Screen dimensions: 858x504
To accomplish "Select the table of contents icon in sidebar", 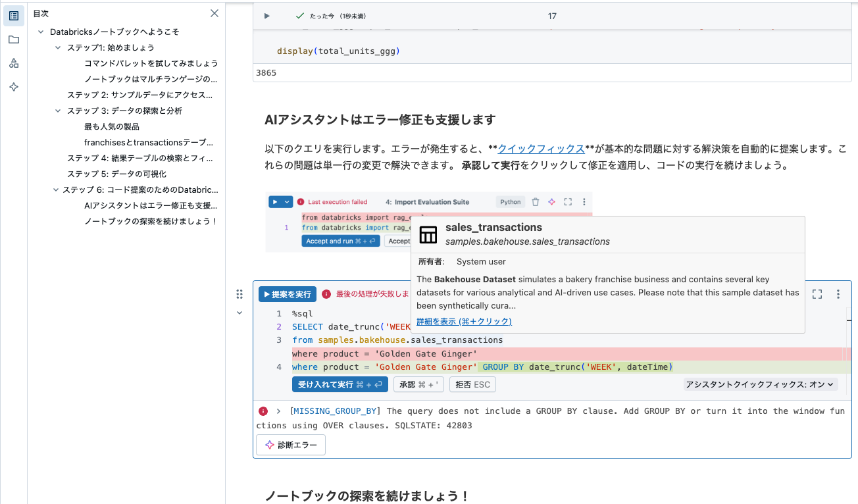I will point(13,15).
